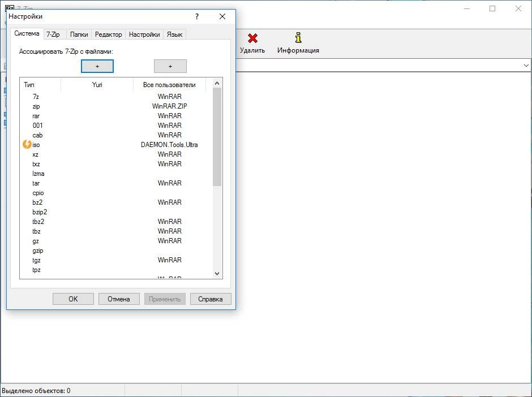Open the 7-Zip tab

(53, 34)
